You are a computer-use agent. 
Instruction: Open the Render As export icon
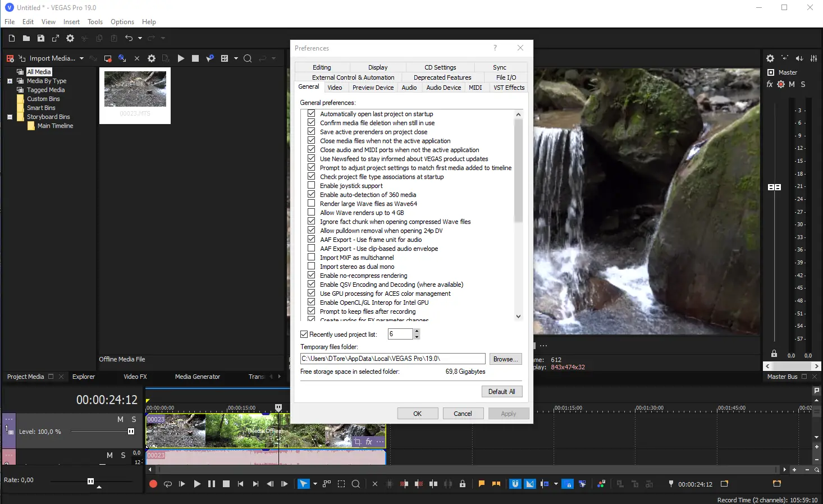pyautogui.click(x=56, y=38)
